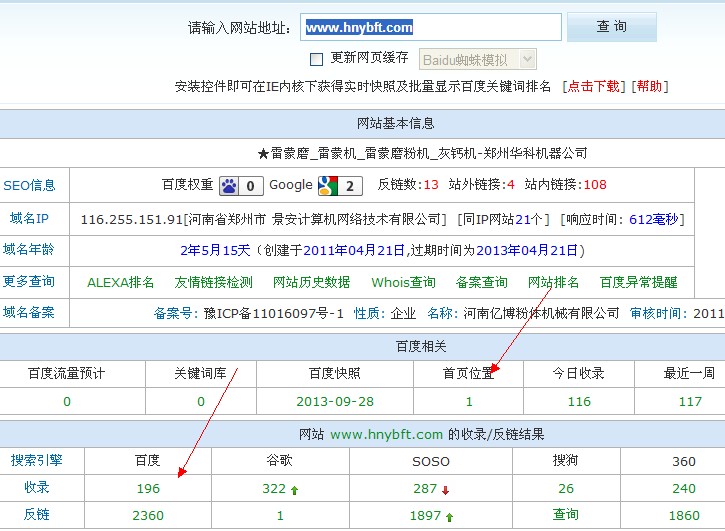Open 友情链接检测 link
The width and height of the screenshot is (725, 531).
pyautogui.click(x=213, y=283)
